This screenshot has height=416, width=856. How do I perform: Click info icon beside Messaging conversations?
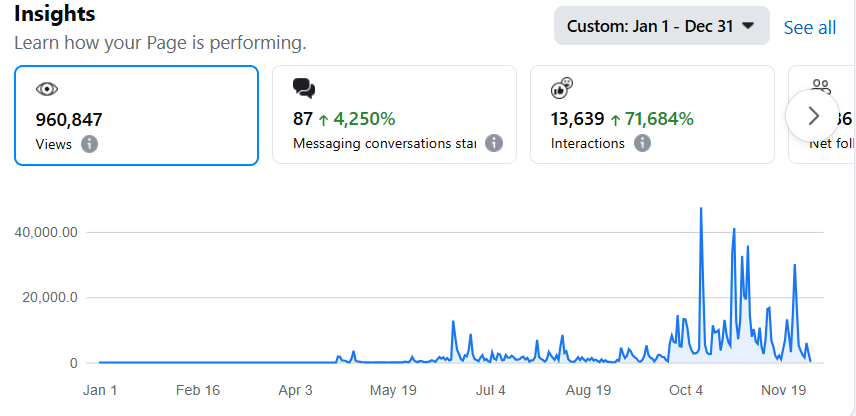click(x=493, y=144)
